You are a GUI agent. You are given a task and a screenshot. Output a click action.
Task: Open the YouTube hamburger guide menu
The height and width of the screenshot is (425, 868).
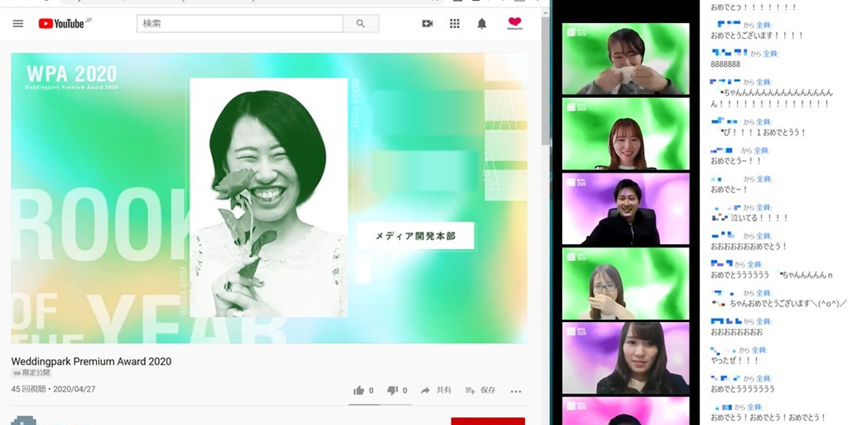(18, 24)
